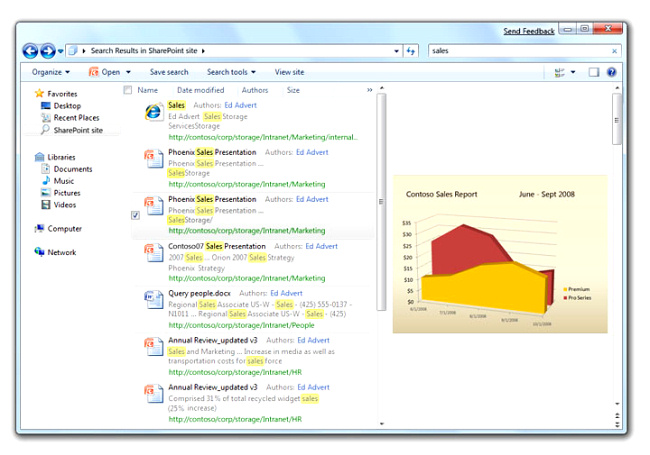This screenshot has height=455, width=650.
Task: Select Network in navigation pane
Action: pos(61,252)
